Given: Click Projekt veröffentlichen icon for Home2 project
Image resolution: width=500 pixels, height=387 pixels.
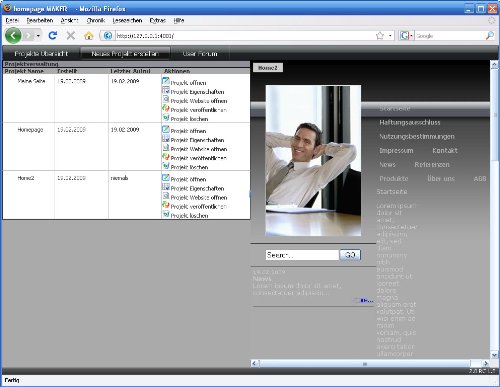Looking at the screenshot, I should point(166,205).
